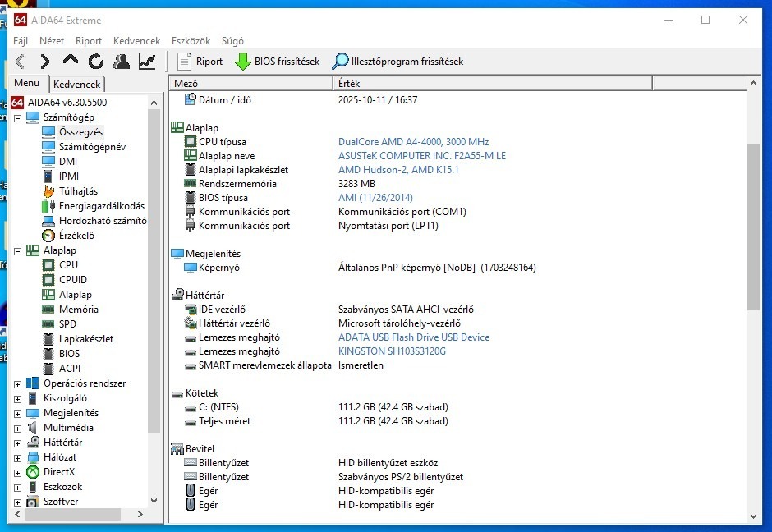Expand the Megjelenítés tree node

[18, 414]
